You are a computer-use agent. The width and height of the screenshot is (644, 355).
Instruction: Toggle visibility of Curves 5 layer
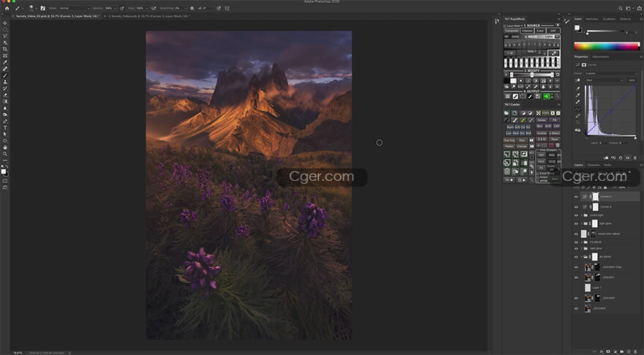point(576,197)
